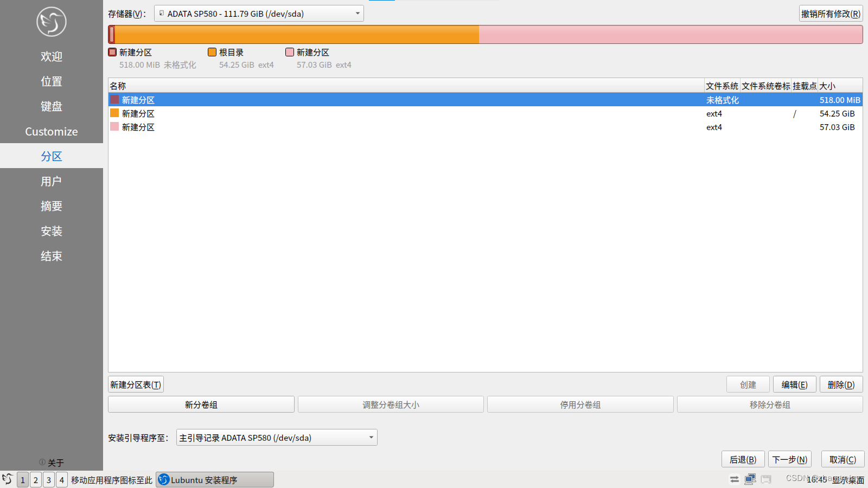This screenshot has height=488, width=868.
Task: Click the 移除分卷组 remove volume group button
Action: pyautogui.click(x=770, y=404)
